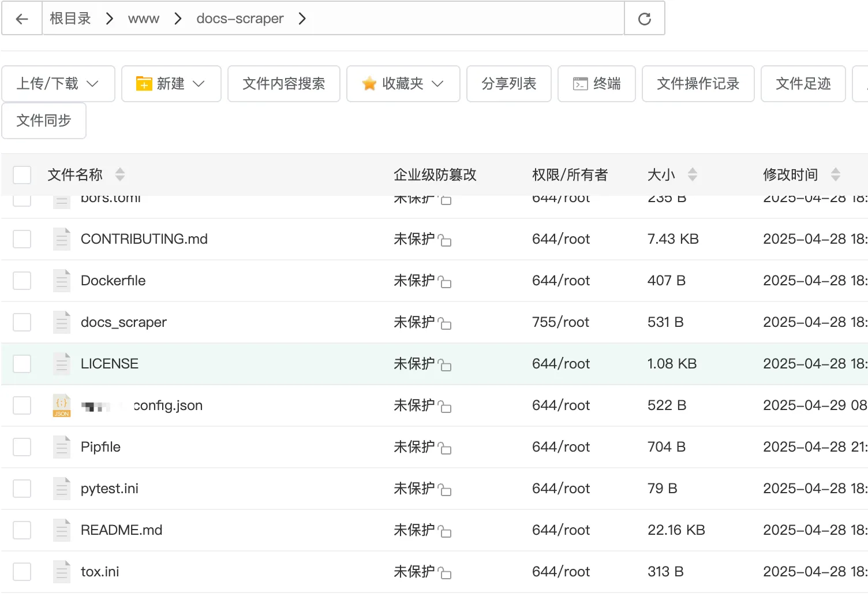This screenshot has height=596, width=868.
Task: Click the LICENSE file icon
Action: (62, 364)
